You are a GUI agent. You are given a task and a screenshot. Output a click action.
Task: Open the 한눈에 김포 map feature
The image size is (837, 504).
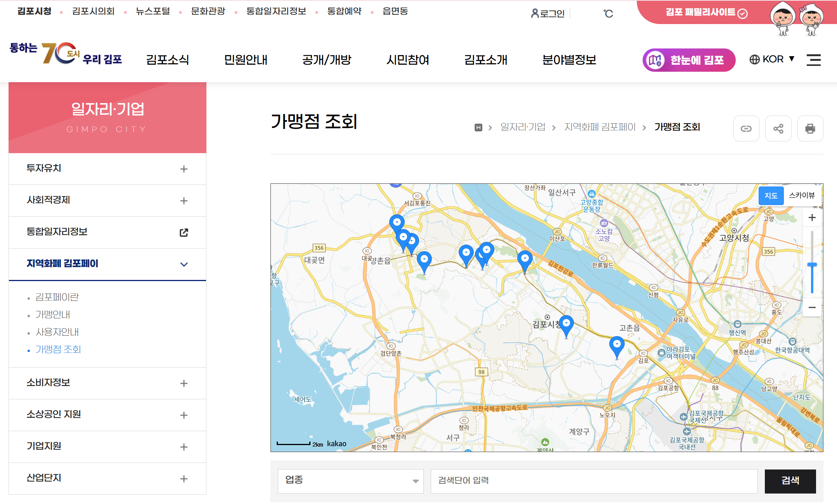coord(688,60)
